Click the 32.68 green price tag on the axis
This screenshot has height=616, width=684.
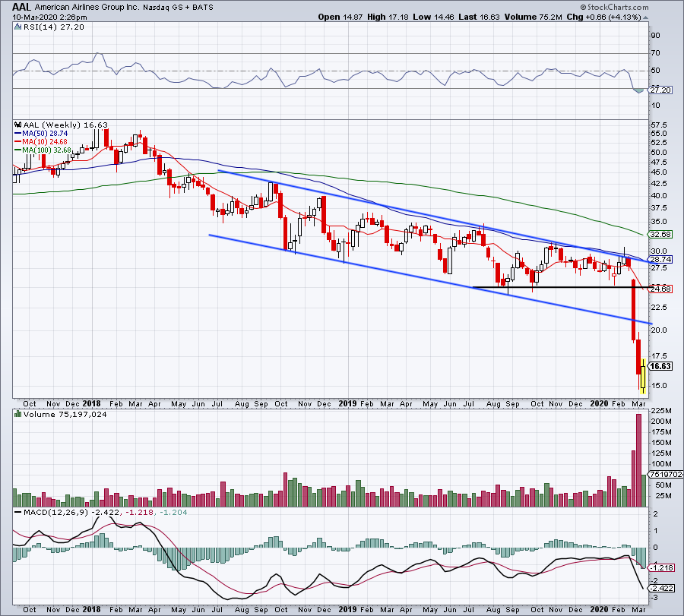[x=660, y=235]
